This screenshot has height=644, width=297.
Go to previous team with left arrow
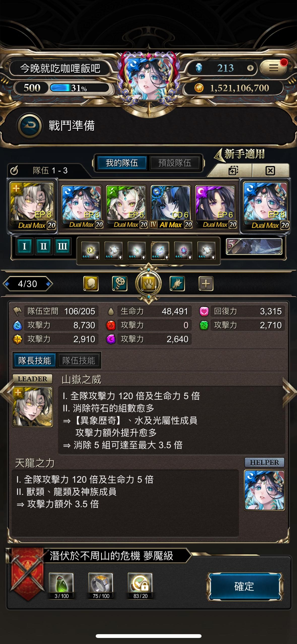point(7,392)
